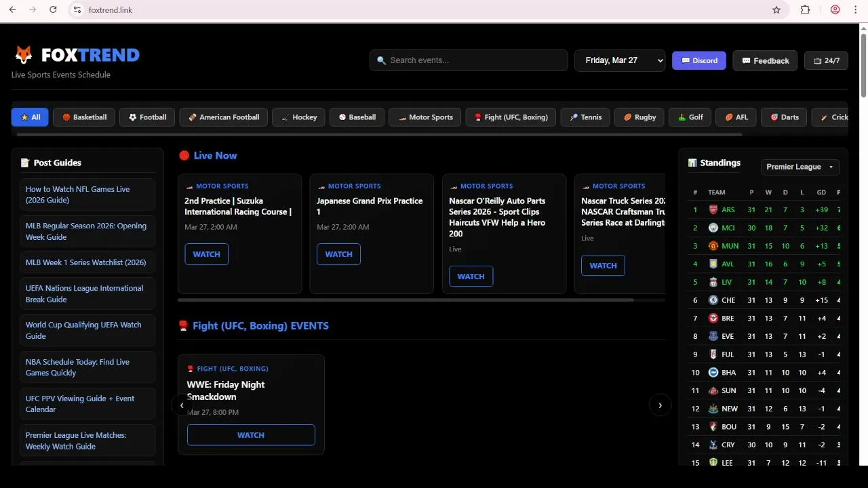Select the Golf category tab

click(690, 117)
